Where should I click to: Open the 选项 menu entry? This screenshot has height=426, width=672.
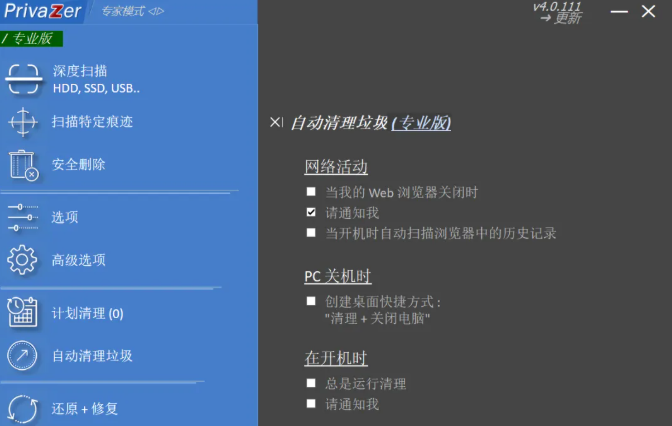65,217
